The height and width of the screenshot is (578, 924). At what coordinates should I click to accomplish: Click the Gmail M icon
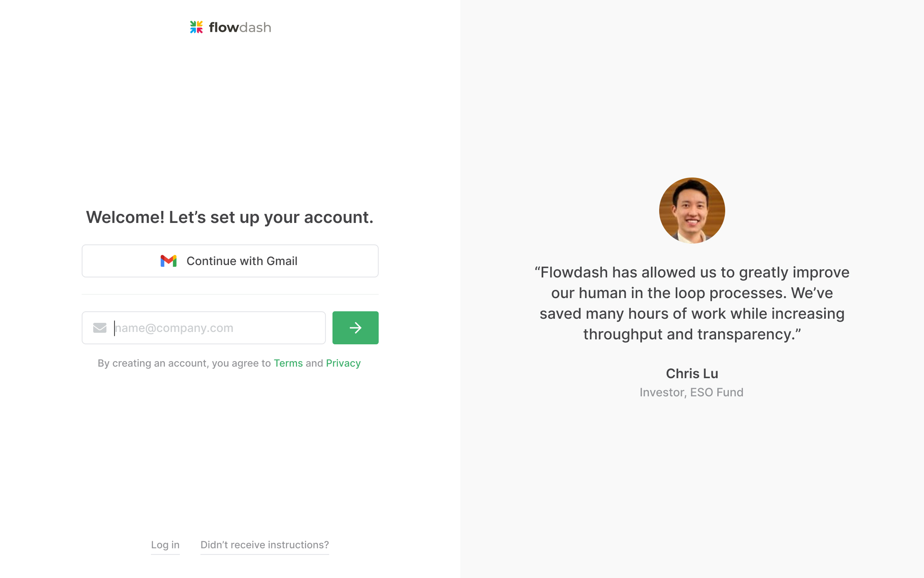pyautogui.click(x=169, y=261)
